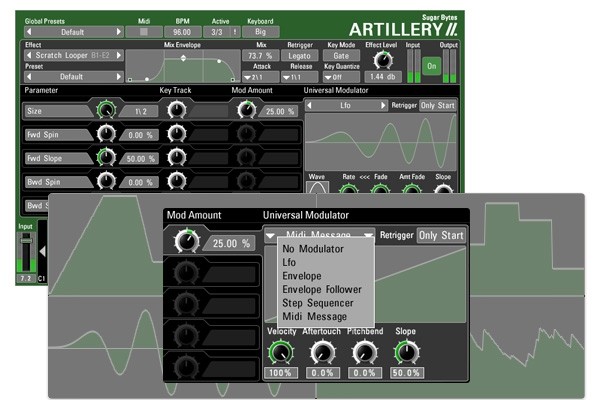Click the 1.44 db Effect Level value
The width and height of the screenshot is (600, 400).
(x=383, y=77)
